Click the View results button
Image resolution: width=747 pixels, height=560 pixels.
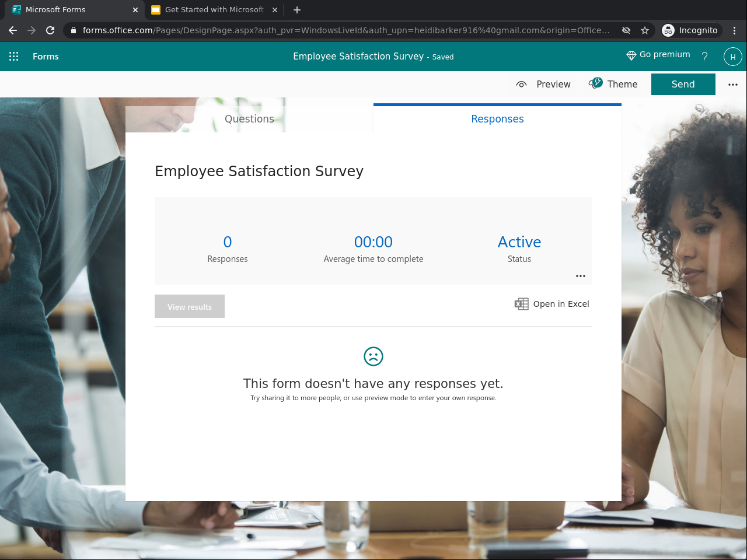[190, 306]
